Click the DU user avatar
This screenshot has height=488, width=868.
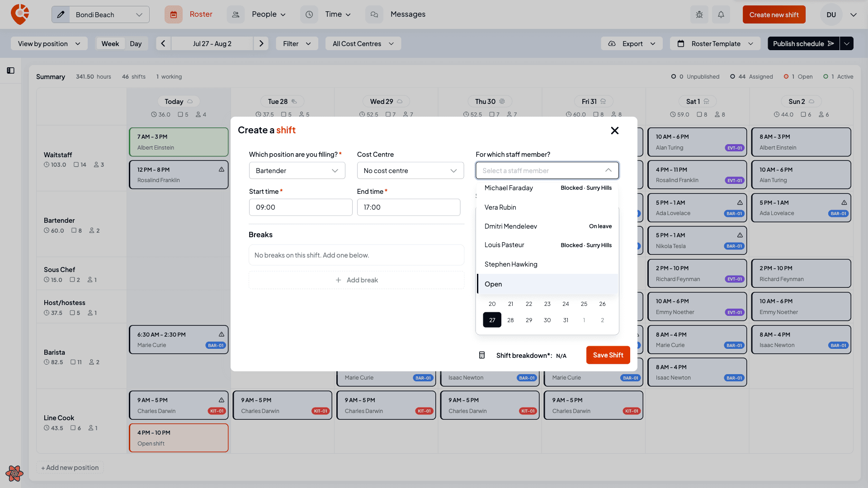[831, 14]
